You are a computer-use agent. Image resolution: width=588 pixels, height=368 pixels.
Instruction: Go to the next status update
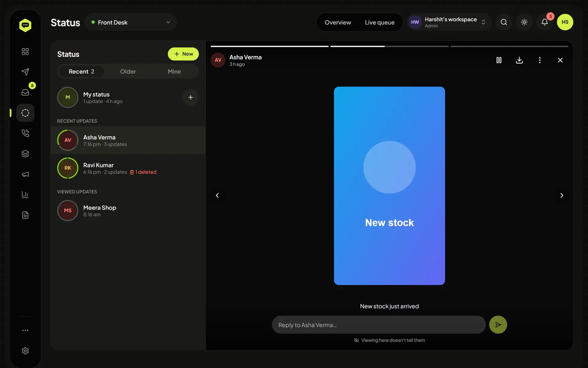point(562,195)
